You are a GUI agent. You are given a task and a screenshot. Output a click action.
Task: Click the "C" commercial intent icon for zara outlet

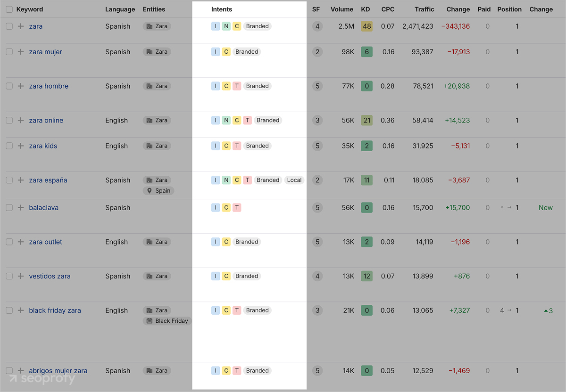pos(226,242)
